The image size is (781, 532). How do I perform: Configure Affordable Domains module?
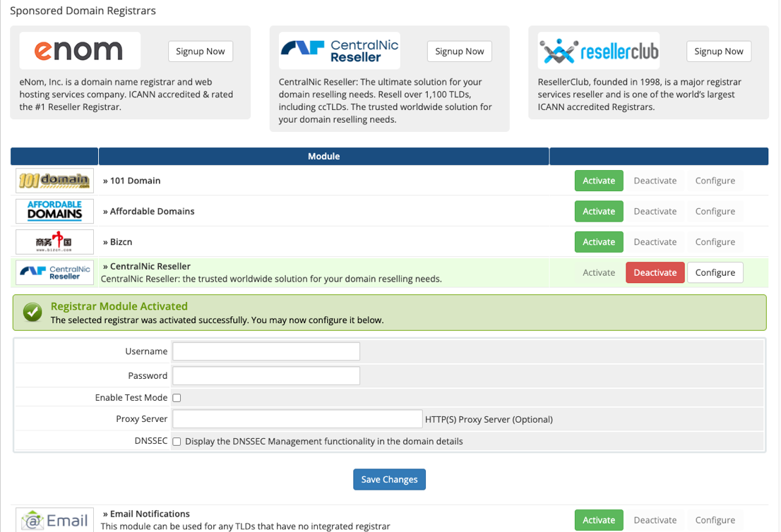tap(715, 212)
